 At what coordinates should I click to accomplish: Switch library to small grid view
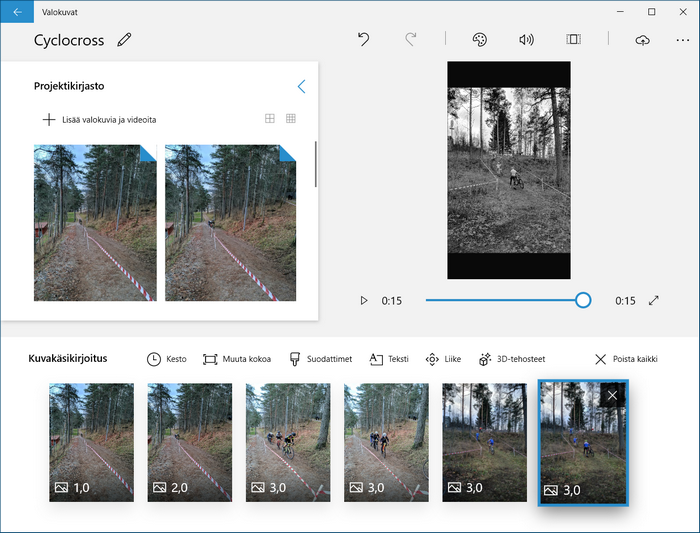(x=291, y=119)
